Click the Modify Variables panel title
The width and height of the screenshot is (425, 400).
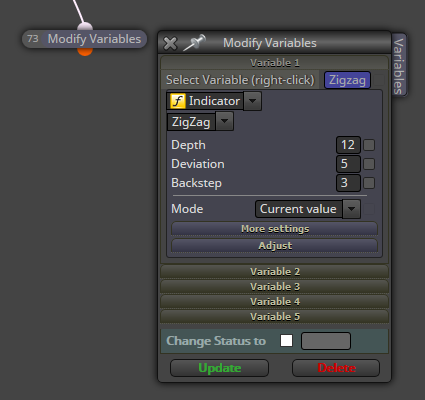270,43
